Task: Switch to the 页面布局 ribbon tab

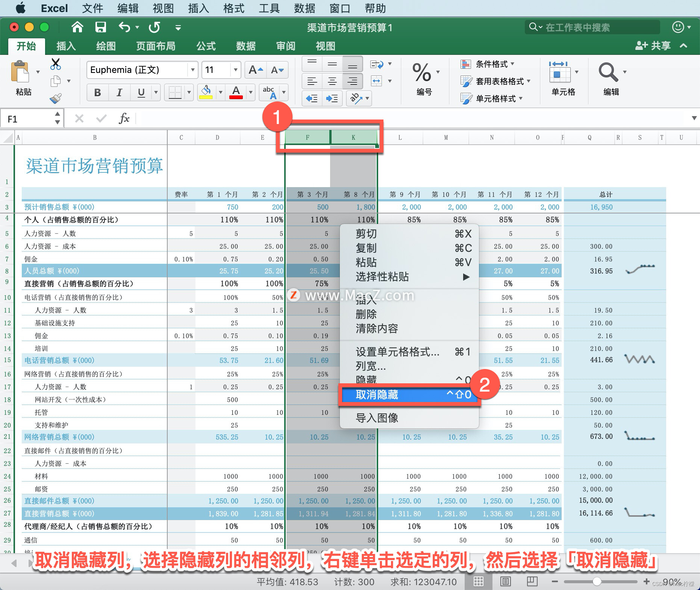Action: [156, 46]
